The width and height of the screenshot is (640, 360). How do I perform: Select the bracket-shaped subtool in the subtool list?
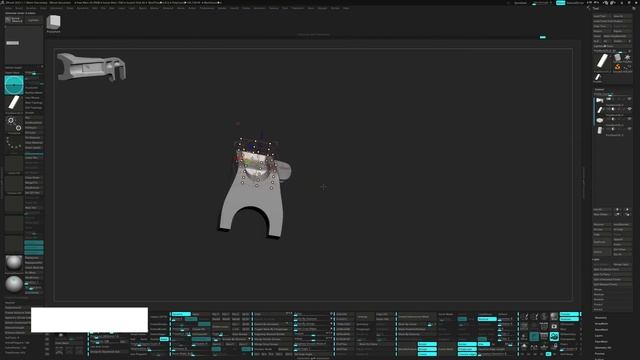600,100
